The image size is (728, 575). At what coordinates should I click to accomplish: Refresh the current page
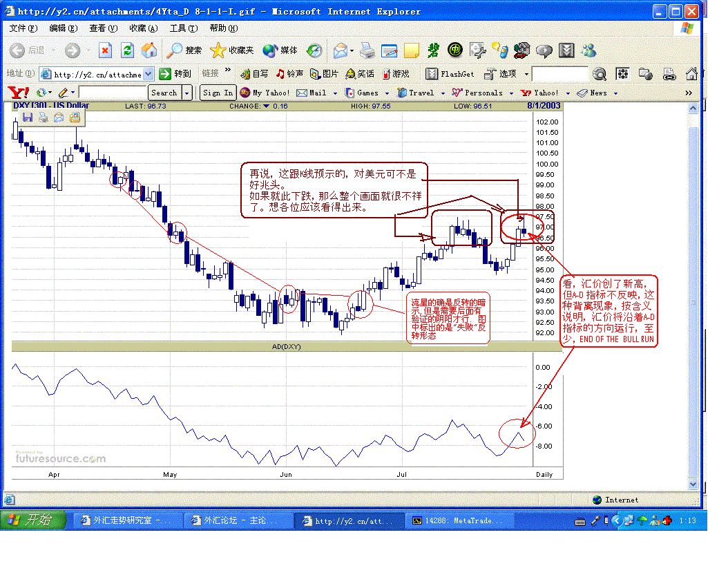tap(127, 50)
